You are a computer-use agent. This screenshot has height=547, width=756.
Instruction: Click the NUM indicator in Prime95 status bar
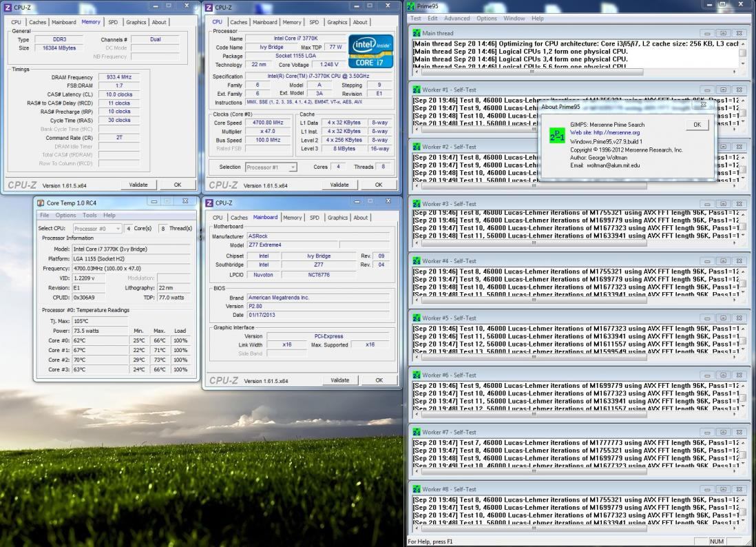click(x=717, y=541)
